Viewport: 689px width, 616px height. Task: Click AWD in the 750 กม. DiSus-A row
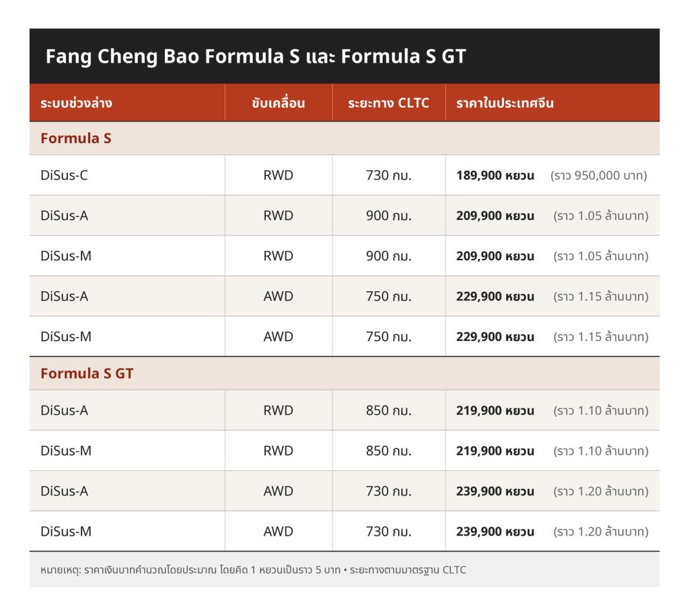click(x=278, y=297)
